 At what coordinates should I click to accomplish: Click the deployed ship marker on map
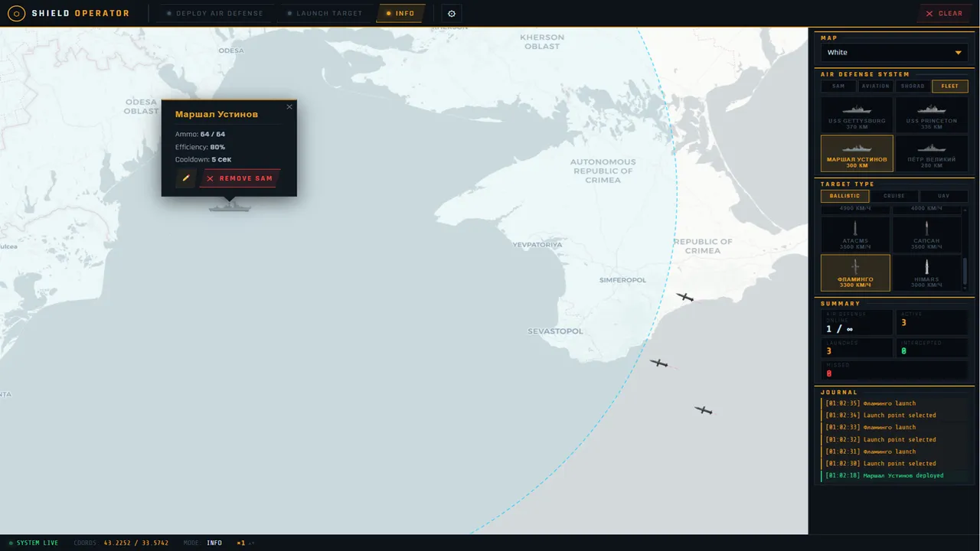(230, 205)
